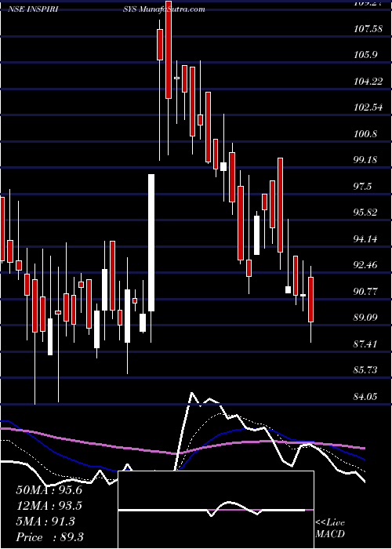Click the 90.77 price axis label
The image size is (392, 549).
pyautogui.click(x=366, y=291)
